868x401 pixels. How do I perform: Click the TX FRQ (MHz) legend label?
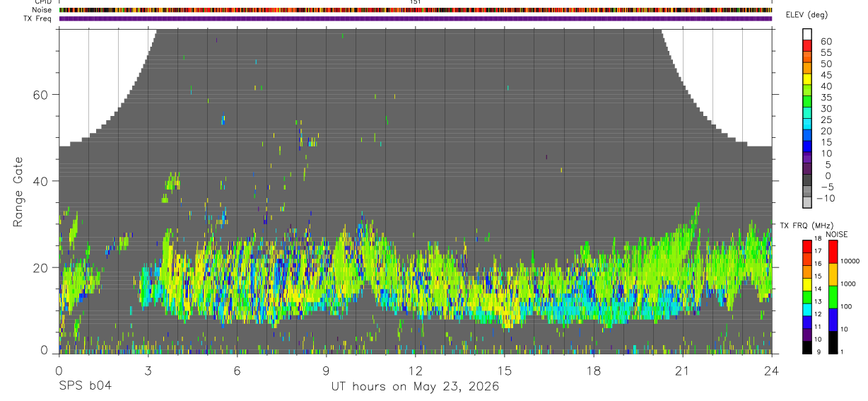pyautogui.click(x=805, y=225)
